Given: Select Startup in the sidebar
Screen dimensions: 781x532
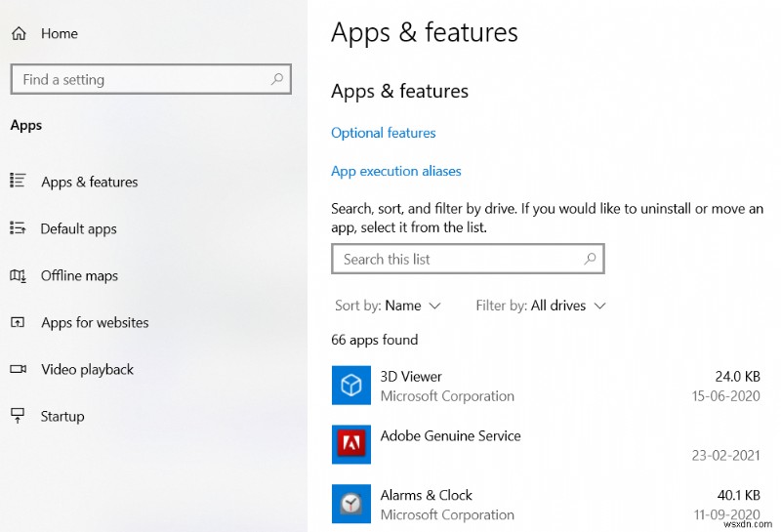Looking at the screenshot, I should (62, 416).
